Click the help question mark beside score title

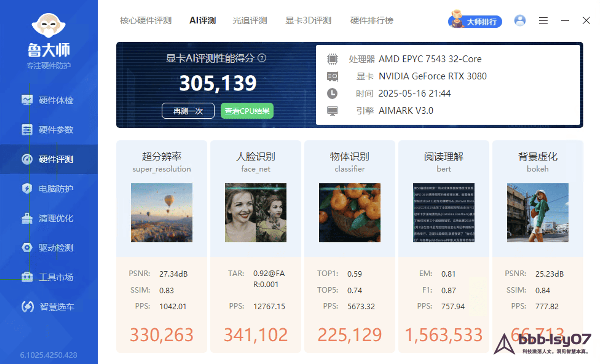coord(262,58)
